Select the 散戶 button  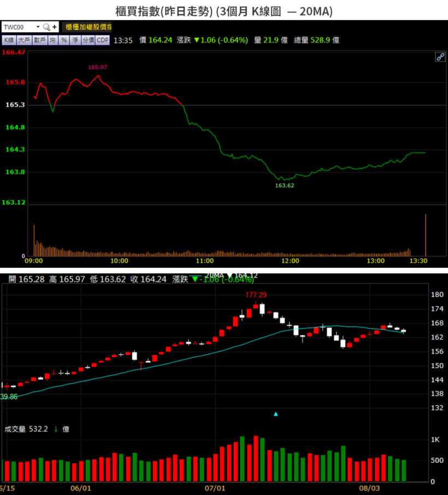40,40
